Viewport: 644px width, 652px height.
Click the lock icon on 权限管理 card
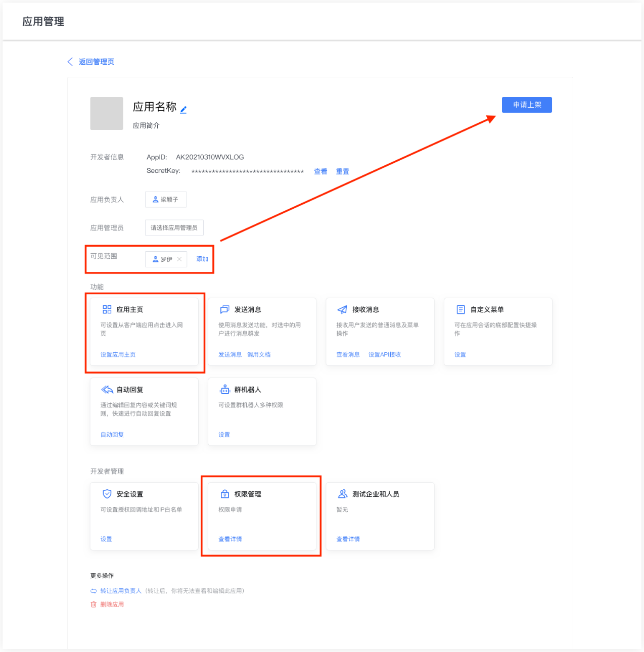pyautogui.click(x=225, y=494)
